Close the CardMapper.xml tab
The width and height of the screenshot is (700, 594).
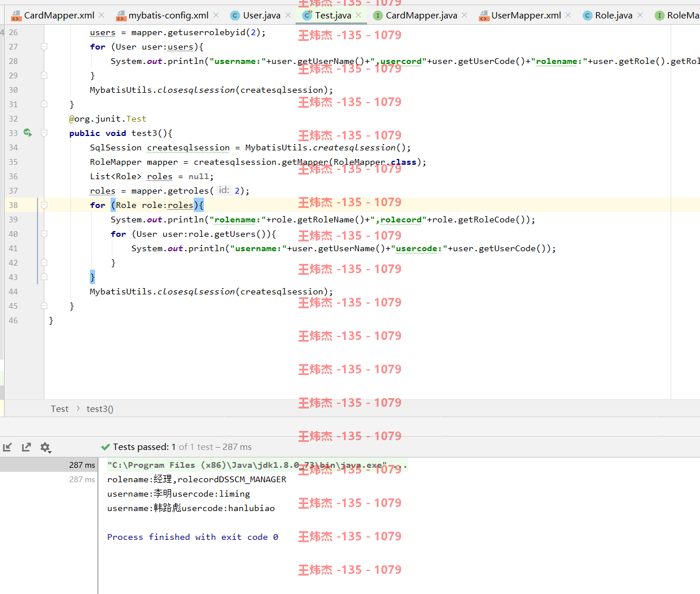[101, 15]
